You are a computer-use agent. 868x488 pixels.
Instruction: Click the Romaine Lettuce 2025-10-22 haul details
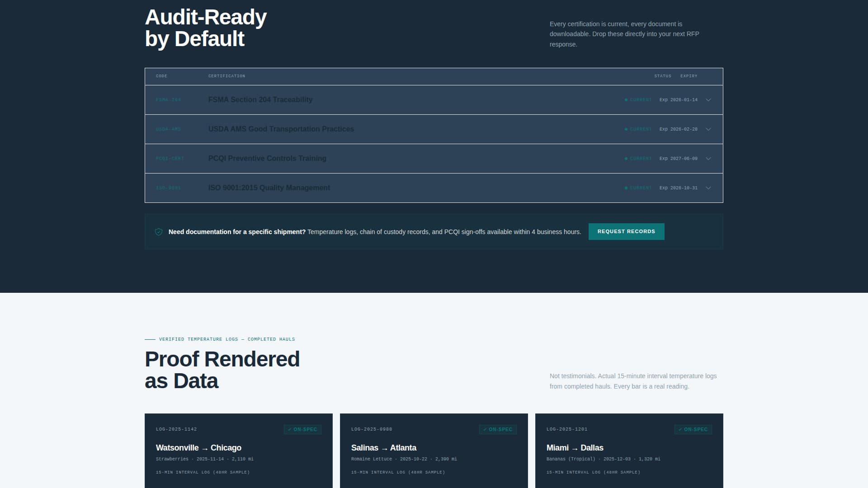click(x=404, y=459)
